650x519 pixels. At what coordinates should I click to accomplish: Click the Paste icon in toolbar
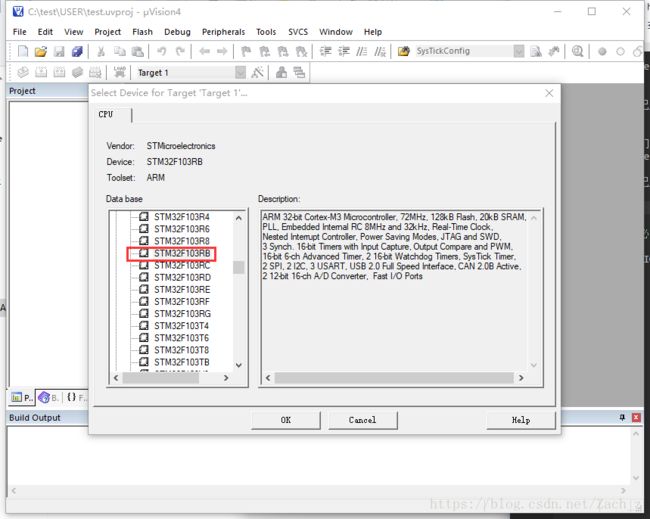[x=138, y=51]
